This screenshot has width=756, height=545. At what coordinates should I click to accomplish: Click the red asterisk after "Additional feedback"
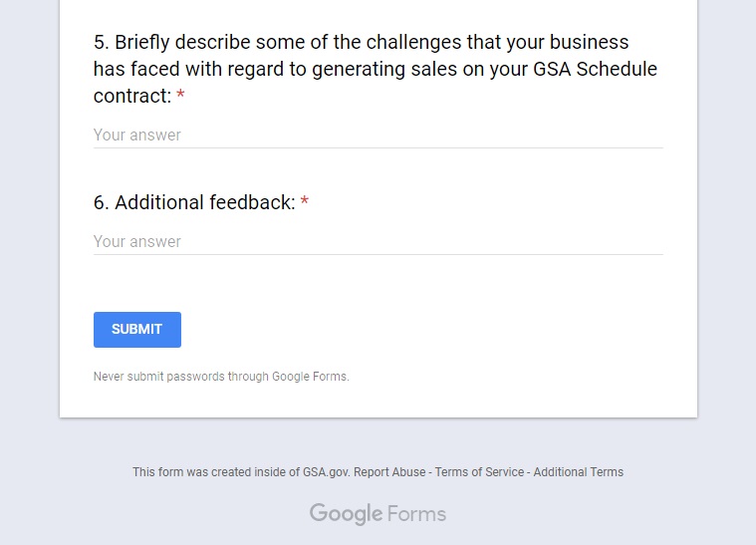[305, 203]
